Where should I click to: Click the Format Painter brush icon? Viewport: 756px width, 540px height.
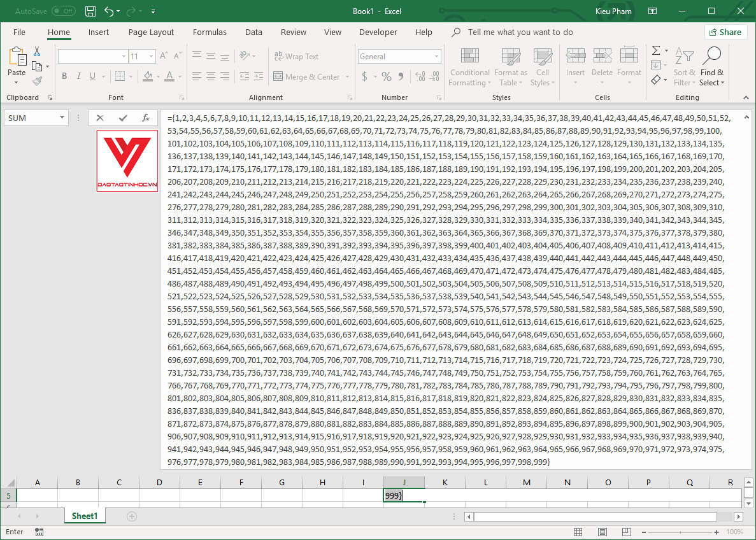pos(37,81)
